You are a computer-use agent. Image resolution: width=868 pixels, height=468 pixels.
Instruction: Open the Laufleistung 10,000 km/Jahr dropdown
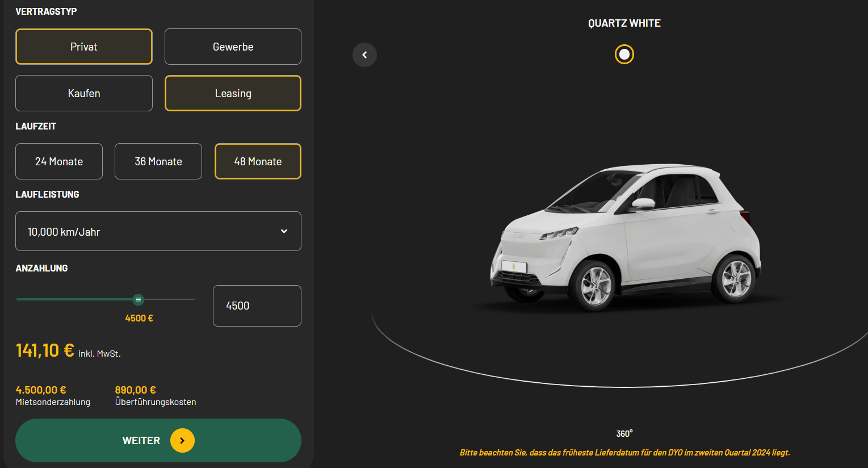pyautogui.click(x=158, y=231)
